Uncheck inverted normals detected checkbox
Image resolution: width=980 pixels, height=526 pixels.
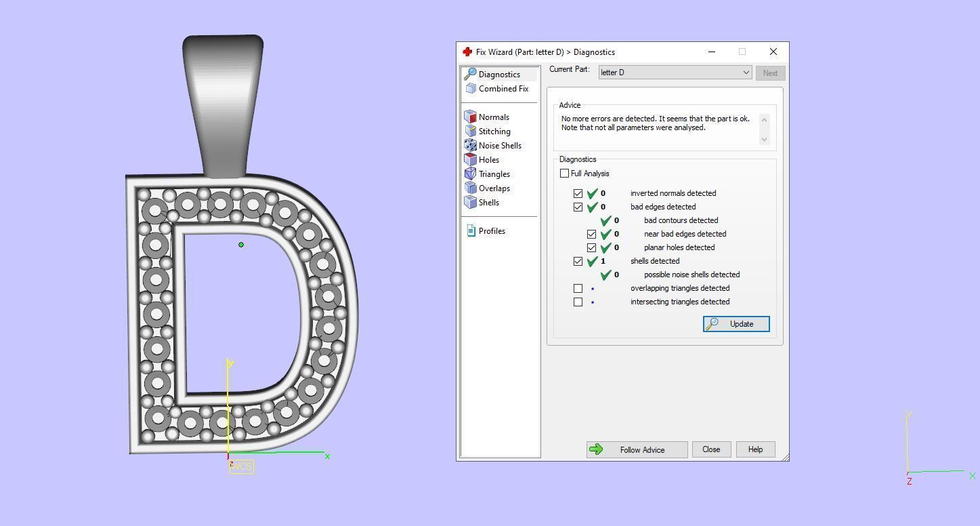[x=578, y=193]
